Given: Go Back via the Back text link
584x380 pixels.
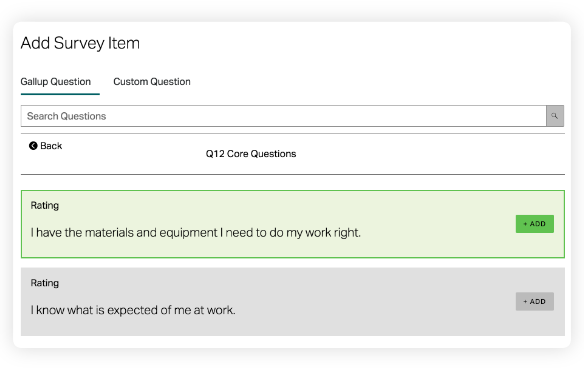Looking at the screenshot, I should point(51,146).
